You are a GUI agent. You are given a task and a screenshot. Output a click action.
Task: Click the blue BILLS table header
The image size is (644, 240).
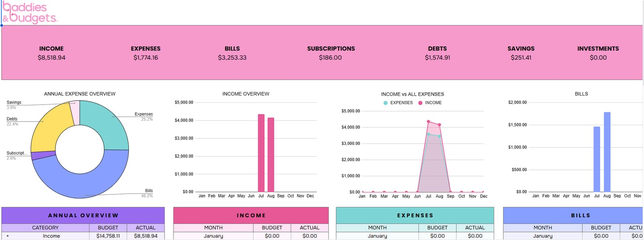point(573,215)
